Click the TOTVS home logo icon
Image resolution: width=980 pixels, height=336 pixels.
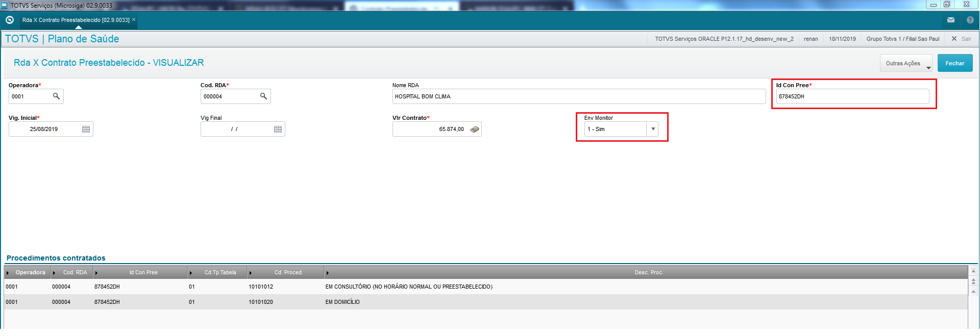9,20
